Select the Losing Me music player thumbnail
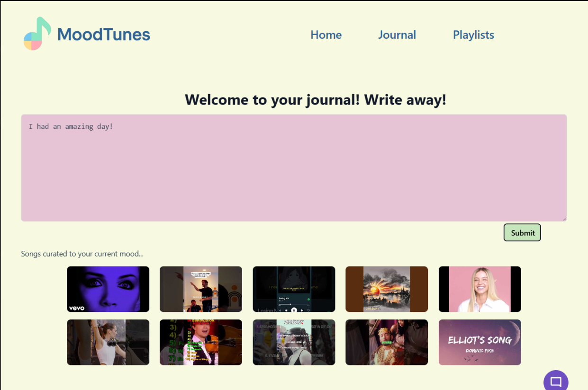 294,289
